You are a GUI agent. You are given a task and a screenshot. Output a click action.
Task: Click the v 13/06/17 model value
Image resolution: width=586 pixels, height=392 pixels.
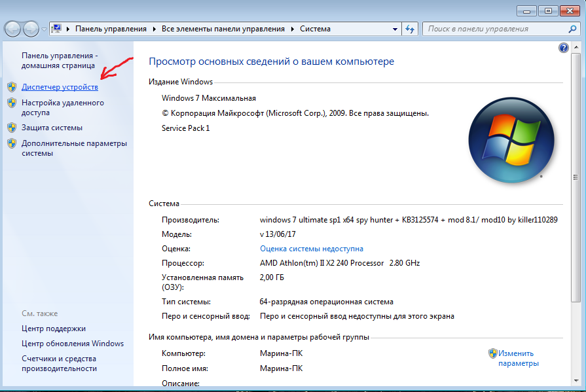click(x=278, y=234)
